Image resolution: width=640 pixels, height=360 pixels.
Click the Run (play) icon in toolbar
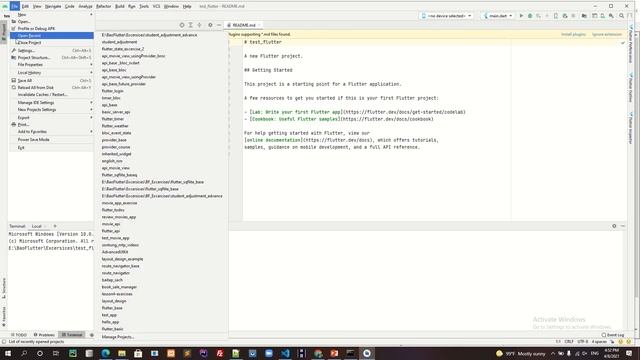[x=521, y=16]
